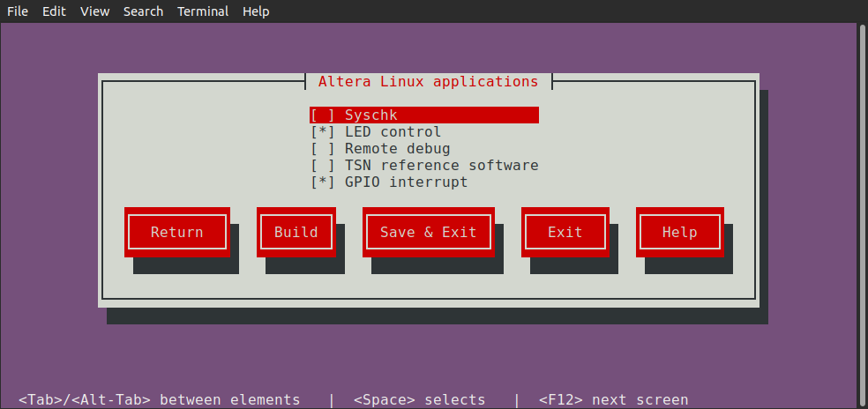The height and width of the screenshot is (409, 868).
Task: Enable the TSN reference software option
Action: (x=323, y=166)
